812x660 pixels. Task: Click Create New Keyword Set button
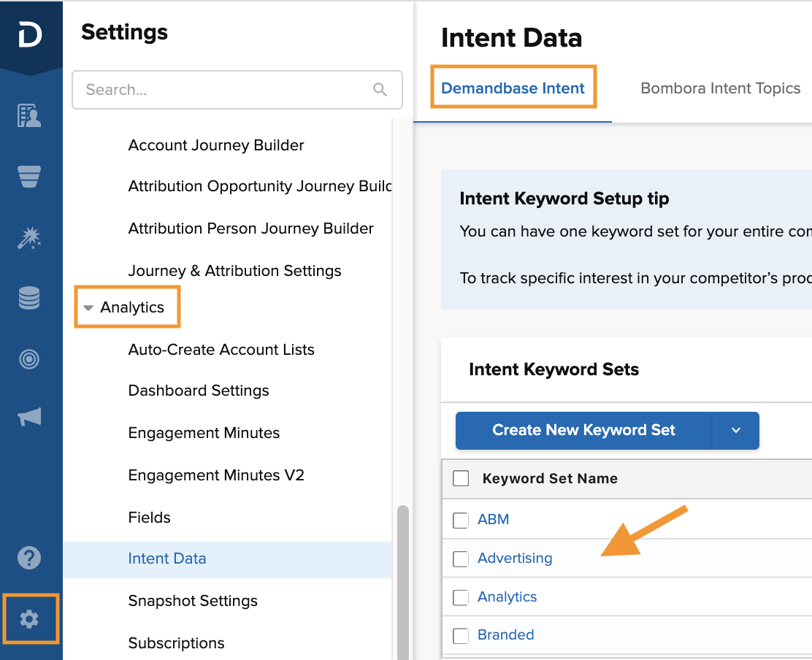click(583, 430)
